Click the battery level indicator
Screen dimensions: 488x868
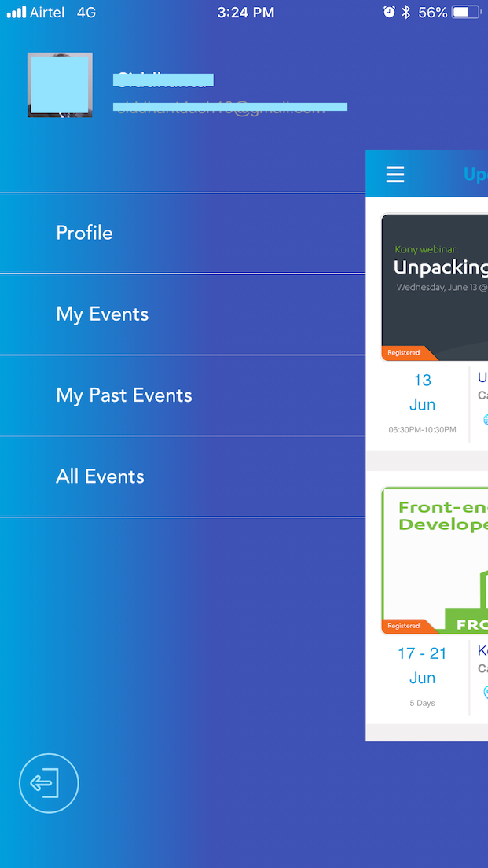(463, 12)
